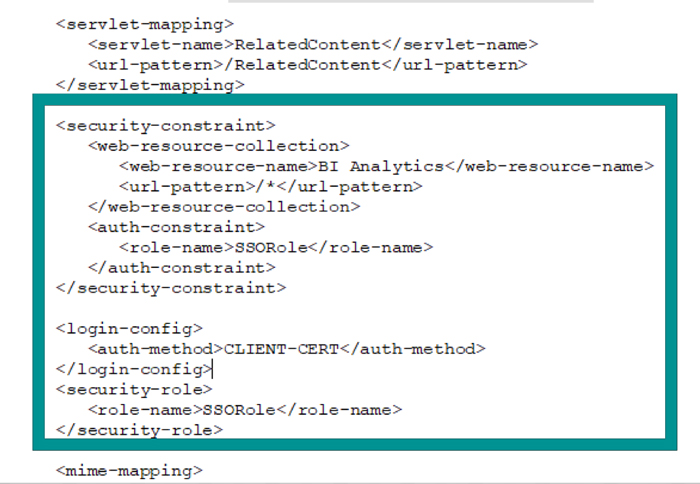Click the /* url-pattern line

271,187
